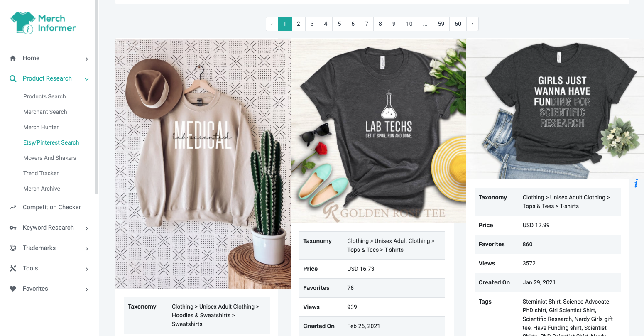Select the Keyword Research key icon
Image resolution: width=644 pixels, height=336 pixels.
click(13, 228)
